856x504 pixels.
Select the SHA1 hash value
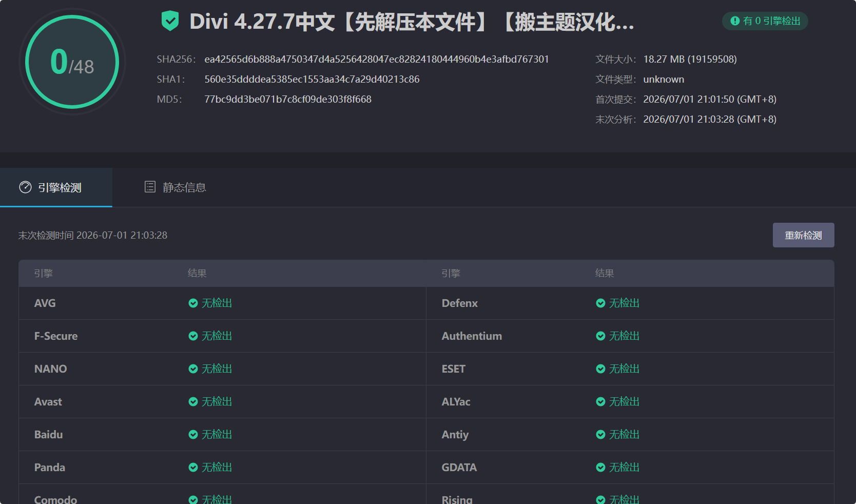coord(312,80)
